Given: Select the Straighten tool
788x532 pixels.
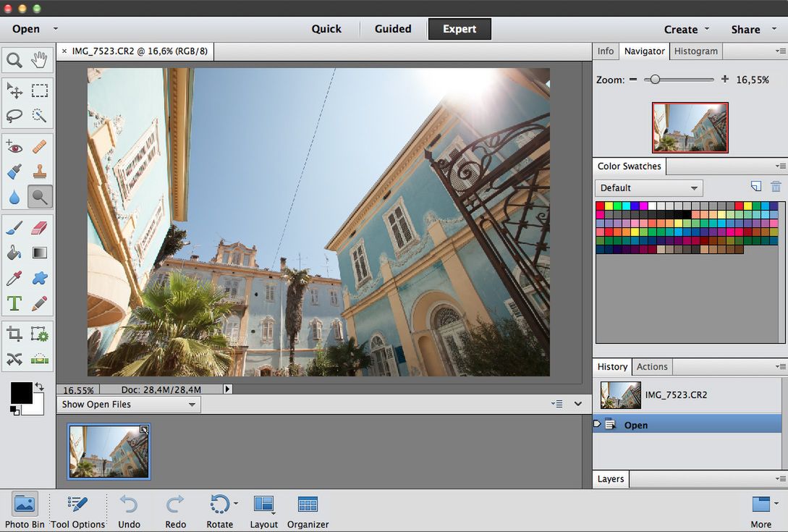Looking at the screenshot, I should 39,358.
